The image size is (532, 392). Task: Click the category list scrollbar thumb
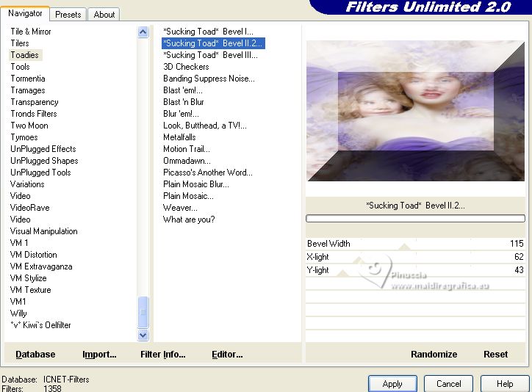coord(143,312)
